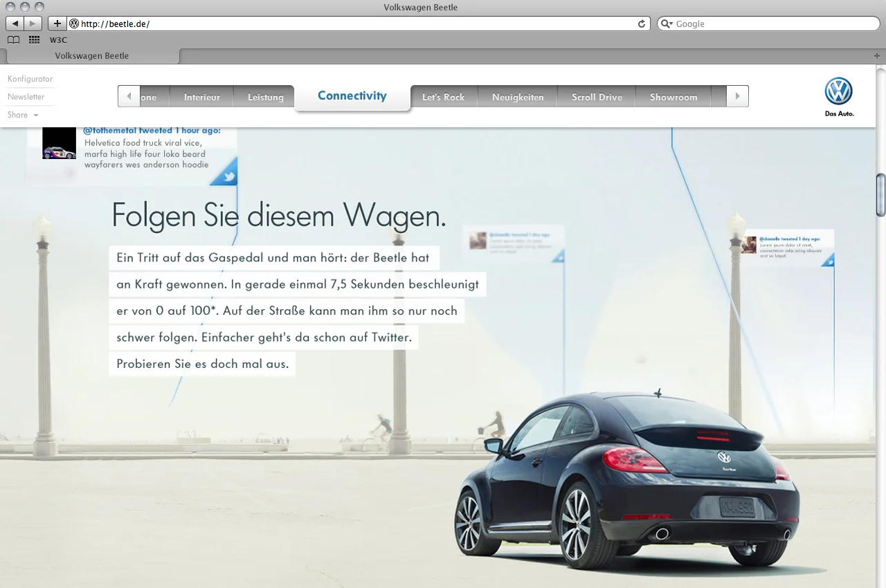
Task: Select the Volkswagen Beetle browser tab
Action: 91,56
